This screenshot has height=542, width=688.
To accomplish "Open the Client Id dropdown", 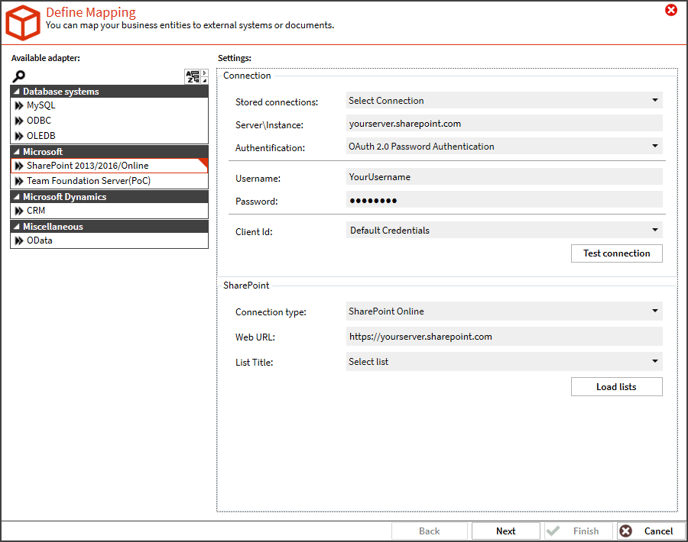I will tap(504, 230).
